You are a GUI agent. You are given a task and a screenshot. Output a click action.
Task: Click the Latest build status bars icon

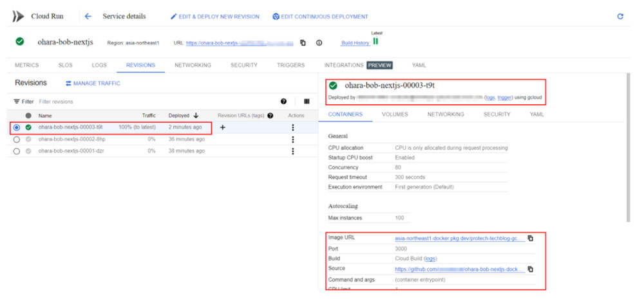375,41
